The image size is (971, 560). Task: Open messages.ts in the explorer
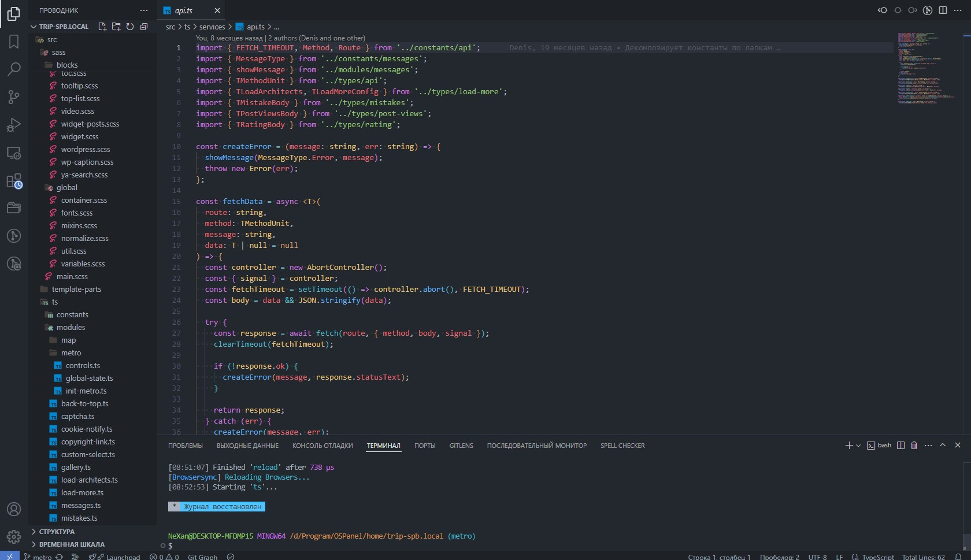[80, 506]
